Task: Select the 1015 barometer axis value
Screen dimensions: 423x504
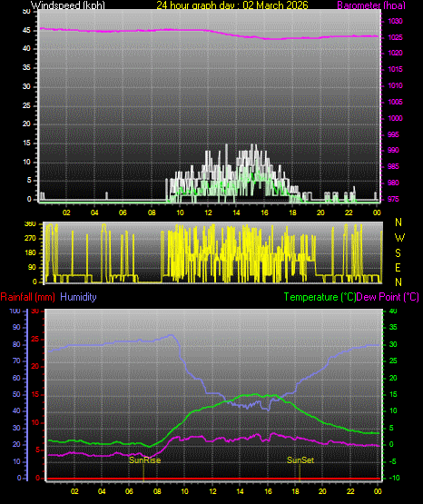Action: tap(395, 69)
